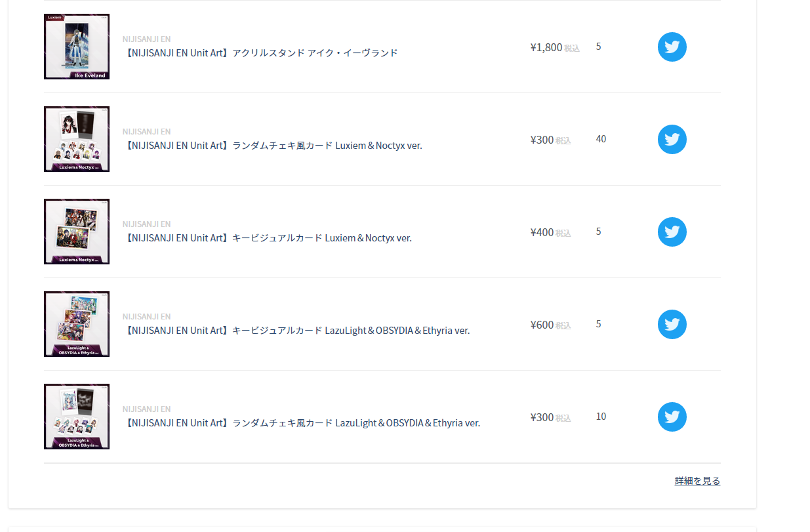This screenshot has height=532, width=810.
Task: Click Twitter icon for ¥400 key visual card
Action: coord(672,232)
